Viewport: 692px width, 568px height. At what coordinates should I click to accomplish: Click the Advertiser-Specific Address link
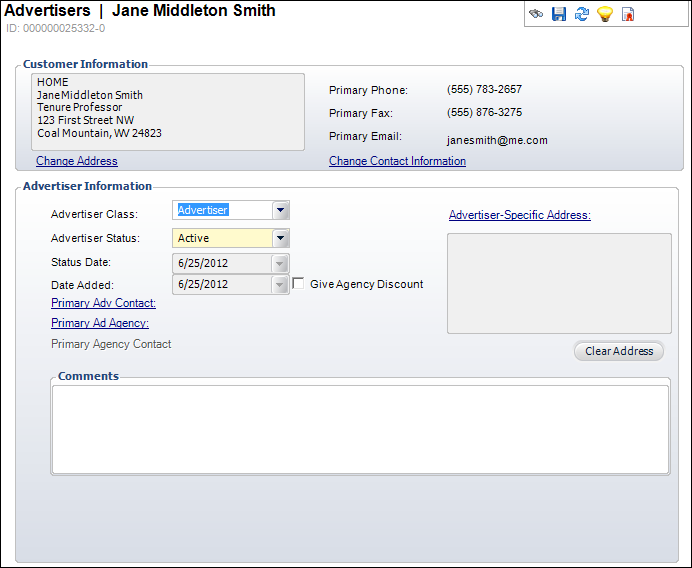tap(519, 215)
